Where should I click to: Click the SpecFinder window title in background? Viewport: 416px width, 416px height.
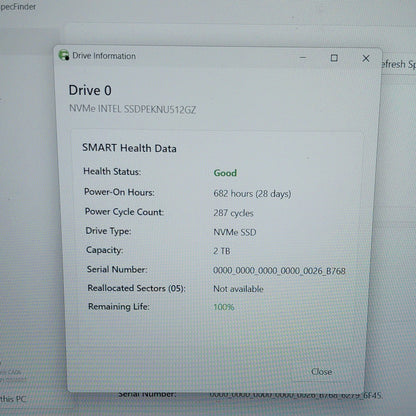tap(17, 6)
